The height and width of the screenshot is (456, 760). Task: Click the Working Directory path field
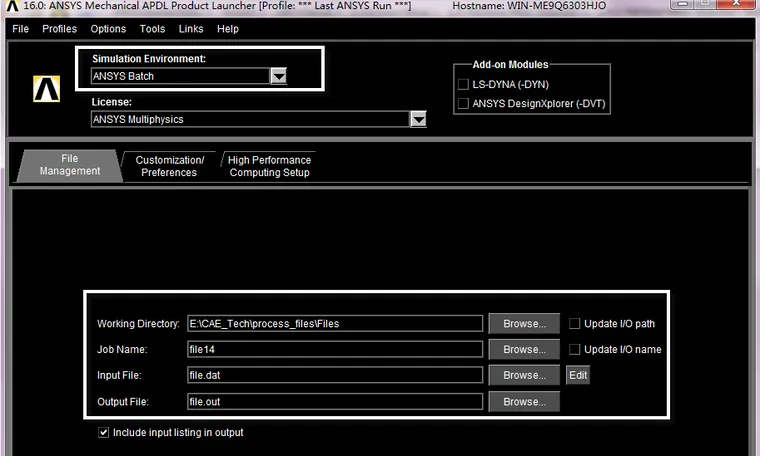pyautogui.click(x=335, y=324)
